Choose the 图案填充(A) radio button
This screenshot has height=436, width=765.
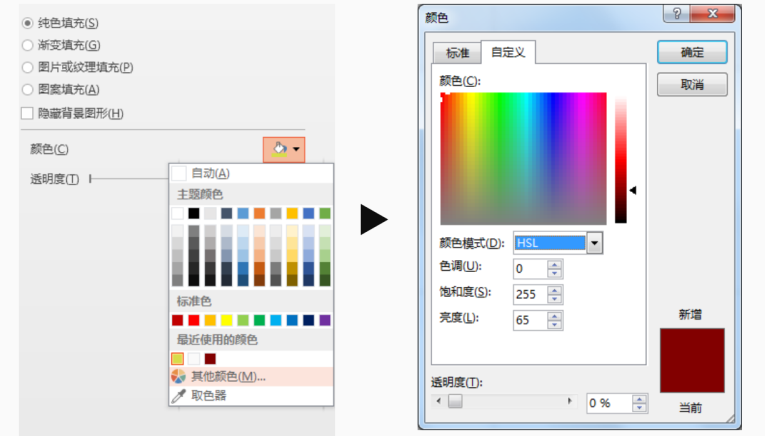point(28,90)
